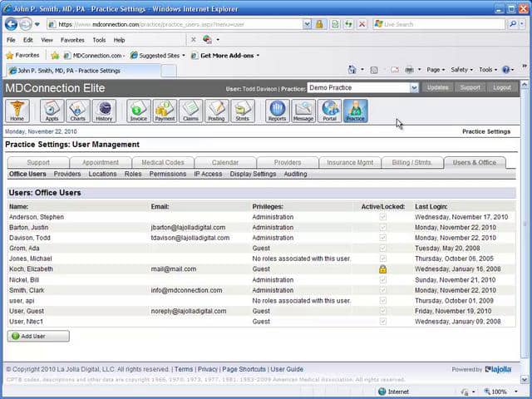The height and width of the screenshot is (399, 532).
Task: Open the Page Shortcuts footer link
Action: tap(244, 369)
